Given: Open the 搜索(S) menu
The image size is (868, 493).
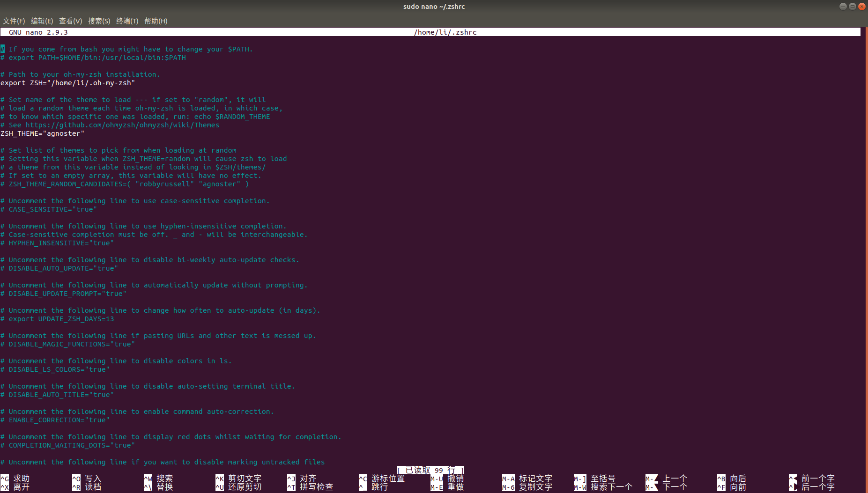Looking at the screenshot, I should point(99,21).
